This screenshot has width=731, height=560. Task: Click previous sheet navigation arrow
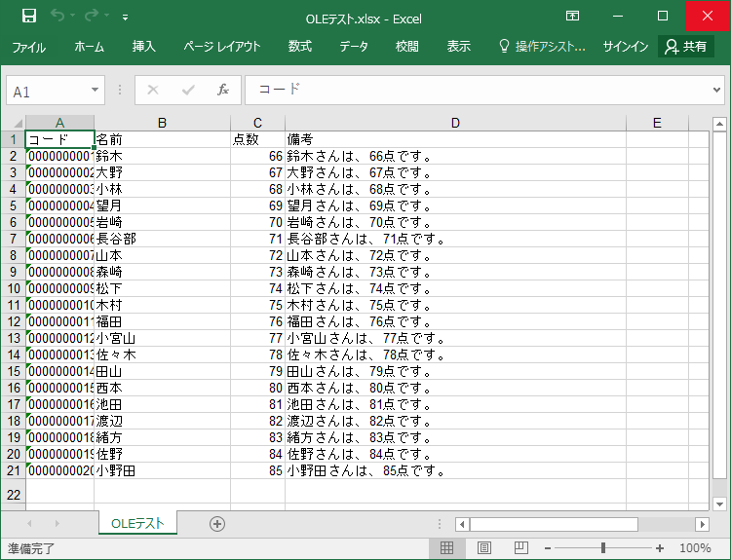pyautogui.click(x=29, y=524)
